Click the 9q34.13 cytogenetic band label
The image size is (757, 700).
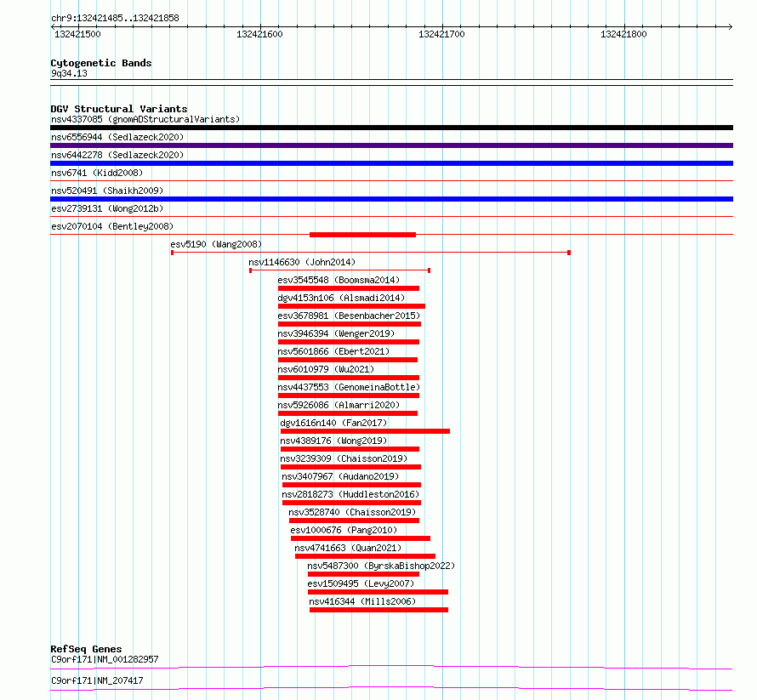tap(69, 73)
